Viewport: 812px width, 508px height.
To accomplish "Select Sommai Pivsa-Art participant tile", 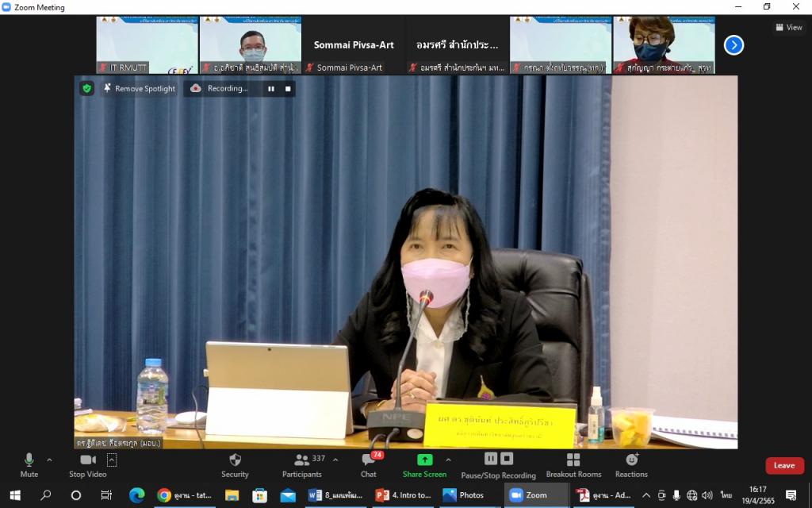I will pyautogui.click(x=354, y=45).
